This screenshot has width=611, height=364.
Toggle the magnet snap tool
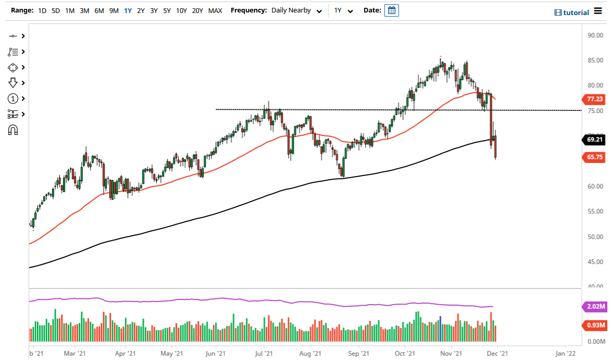pos(14,130)
